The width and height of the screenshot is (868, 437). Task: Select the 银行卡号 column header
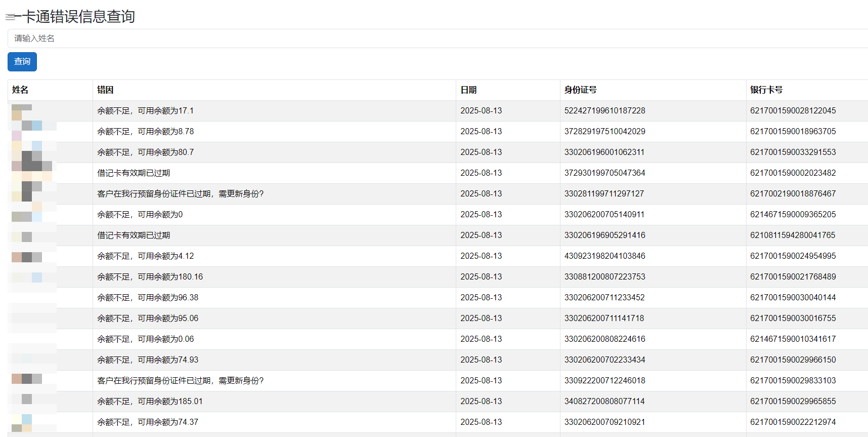(766, 90)
